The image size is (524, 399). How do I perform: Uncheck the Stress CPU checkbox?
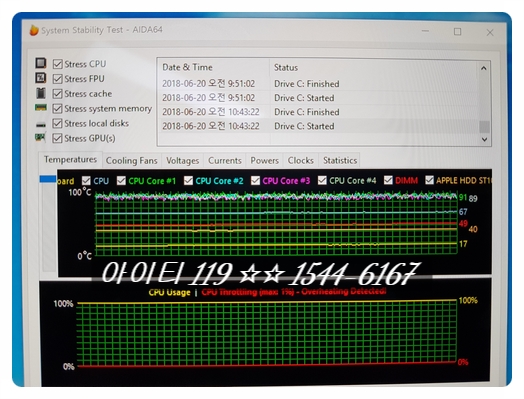coord(57,64)
